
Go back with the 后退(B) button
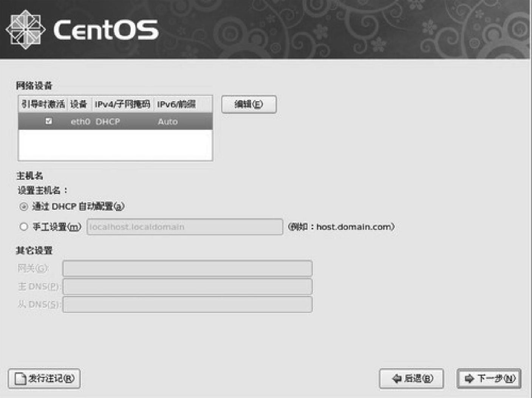[411, 378]
